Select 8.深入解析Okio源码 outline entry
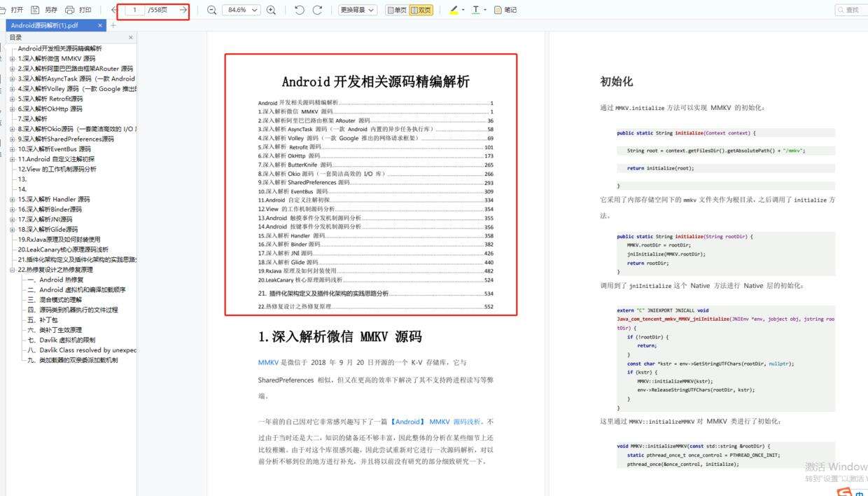Screen dimensions: 868x496 pyautogui.click(x=77, y=129)
